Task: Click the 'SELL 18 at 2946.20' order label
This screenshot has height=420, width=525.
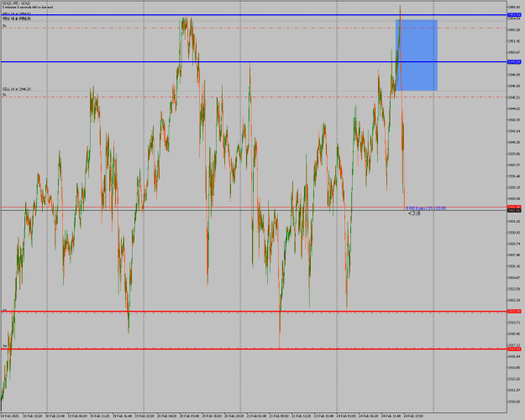Action: 17,89
